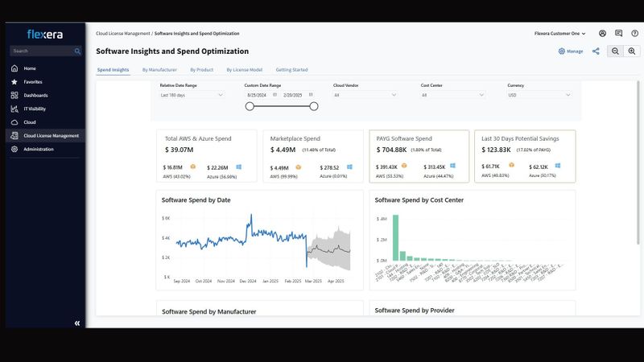644x362 pixels.
Task: Click the zoom in magnifier icon
Action: pos(632,51)
